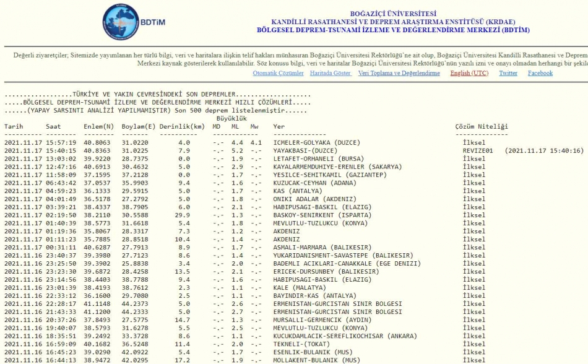The height and width of the screenshot is (364, 588).
Task: Click the Değerli ziyaretçiler copyright notice
Action: pyautogui.click(x=301, y=59)
